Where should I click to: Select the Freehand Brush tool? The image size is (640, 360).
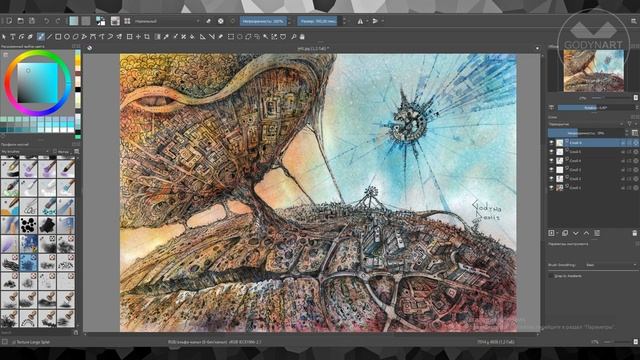[40, 37]
